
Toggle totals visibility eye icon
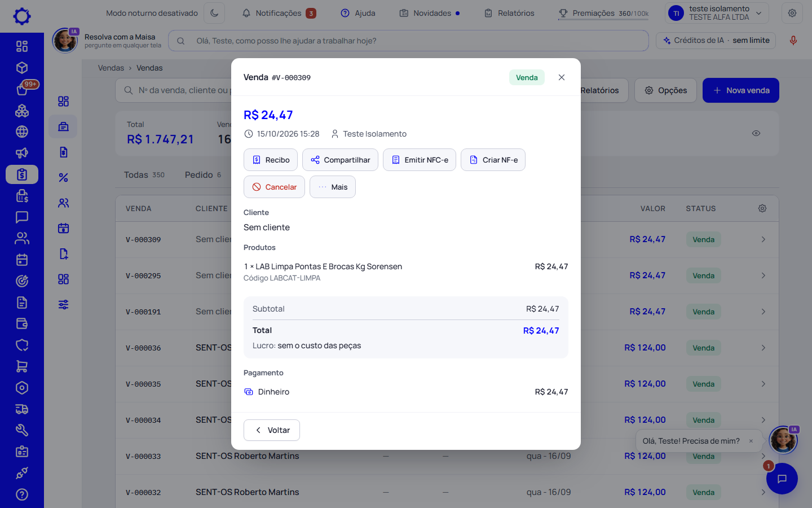(x=756, y=133)
